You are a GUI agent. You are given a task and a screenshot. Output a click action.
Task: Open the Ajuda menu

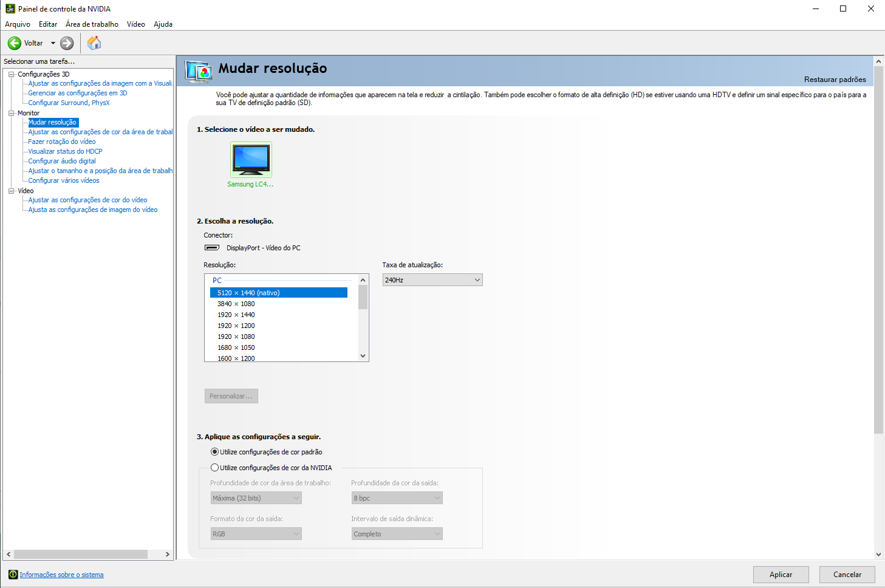click(163, 24)
